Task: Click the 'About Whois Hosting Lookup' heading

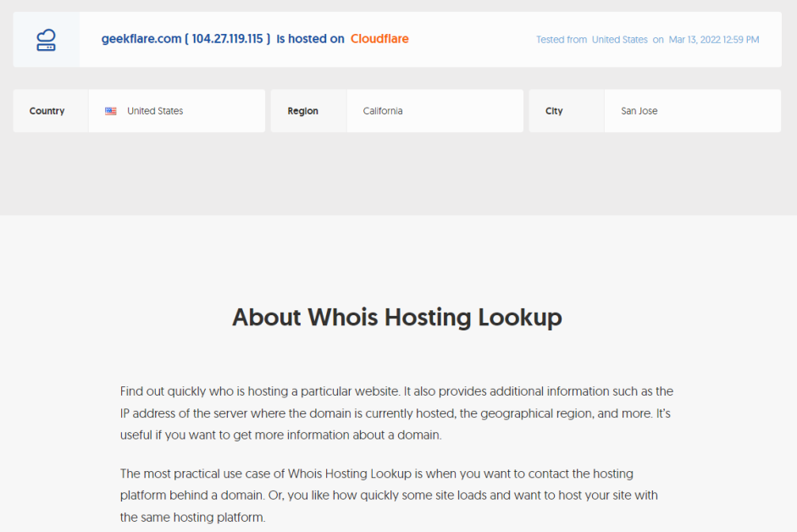Action: pos(397,318)
